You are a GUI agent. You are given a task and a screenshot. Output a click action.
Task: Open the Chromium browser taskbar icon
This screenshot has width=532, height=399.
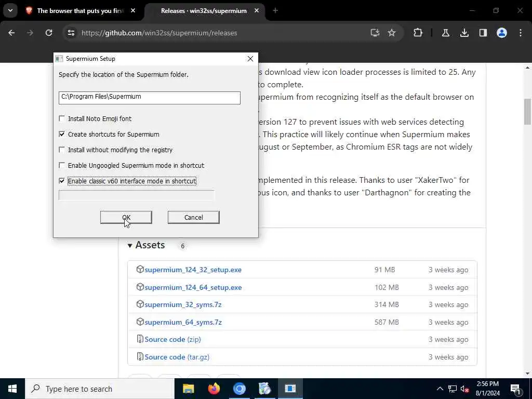pyautogui.click(x=239, y=389)
